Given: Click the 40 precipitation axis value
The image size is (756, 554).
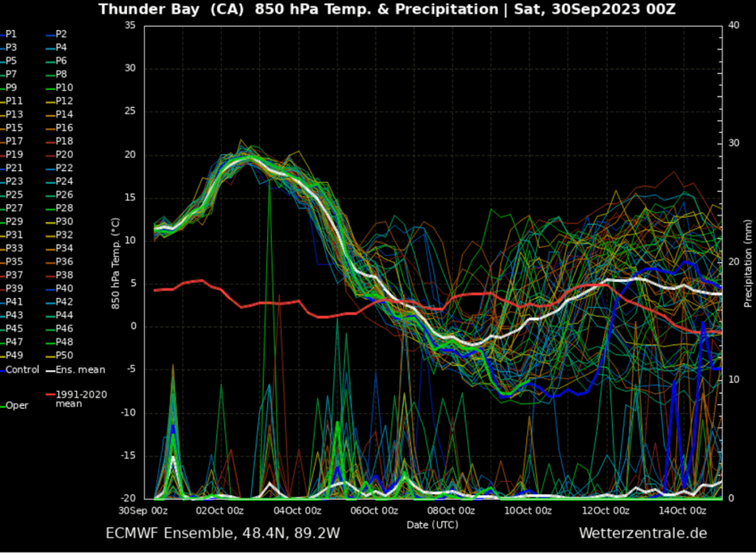Looking at the screenshot, I should [x=734, y=25].
